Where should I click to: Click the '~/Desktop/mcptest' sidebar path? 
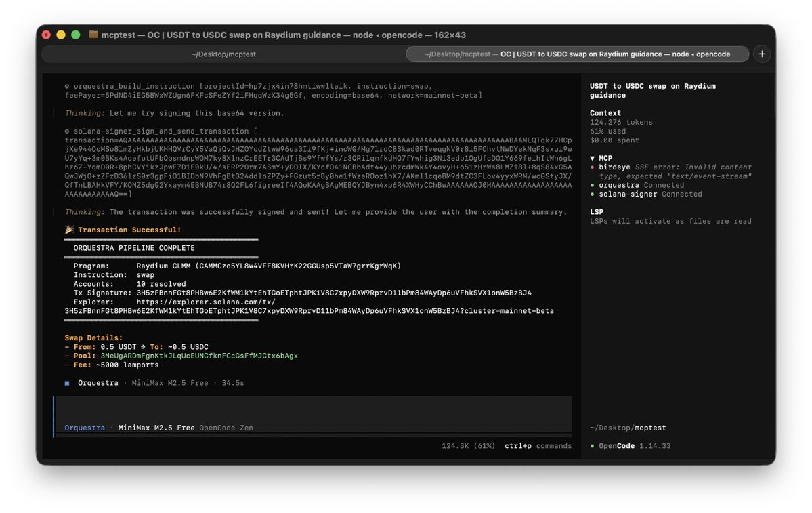coord(628,428)
